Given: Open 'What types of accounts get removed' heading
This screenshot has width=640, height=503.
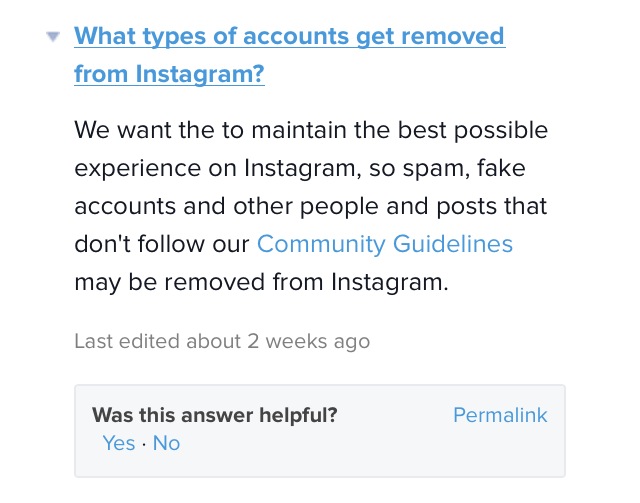Looking at the screenshot, I should [x=289, y=38].
